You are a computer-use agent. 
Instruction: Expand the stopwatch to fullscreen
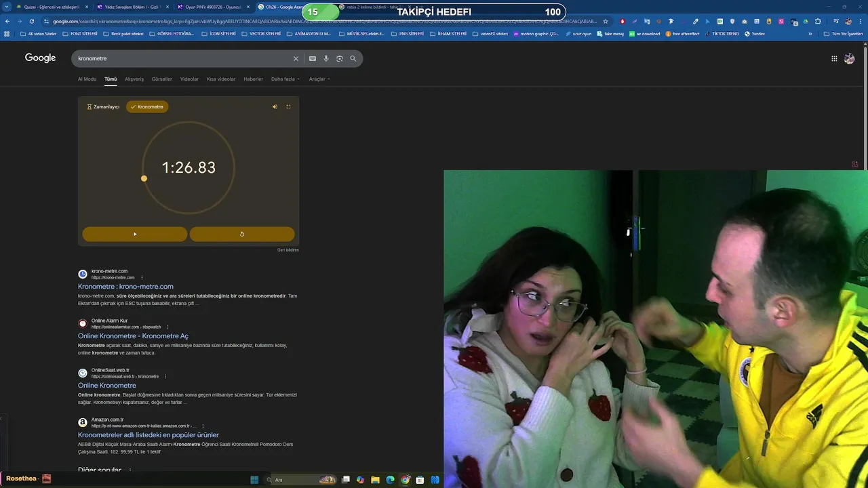click(x=288, y=106)
